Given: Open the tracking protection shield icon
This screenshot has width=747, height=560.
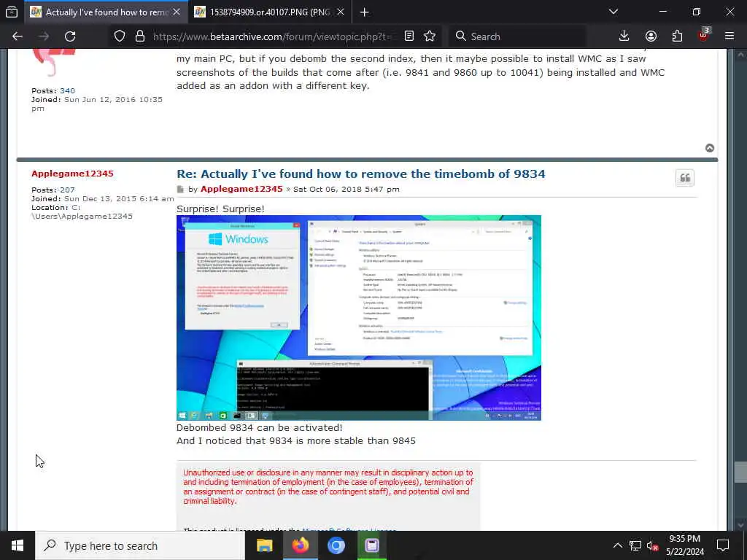Looking at the screenshot, I should pos(120,36).
